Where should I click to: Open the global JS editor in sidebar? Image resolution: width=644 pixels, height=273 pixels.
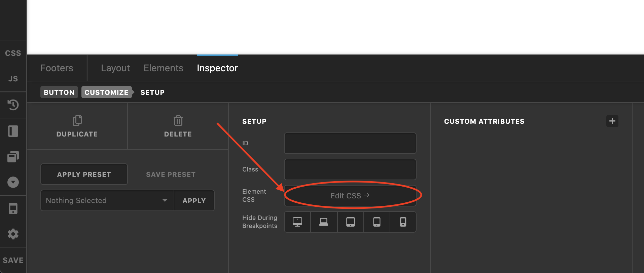13,79
